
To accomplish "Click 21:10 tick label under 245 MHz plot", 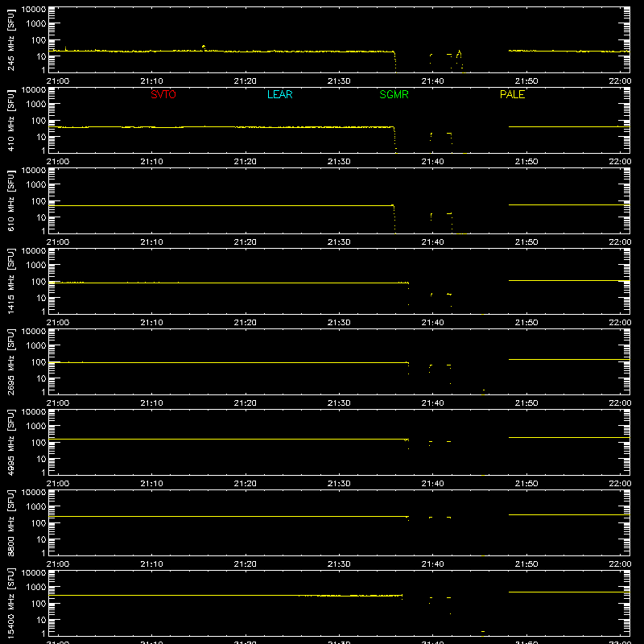I will tap(151, 81).
